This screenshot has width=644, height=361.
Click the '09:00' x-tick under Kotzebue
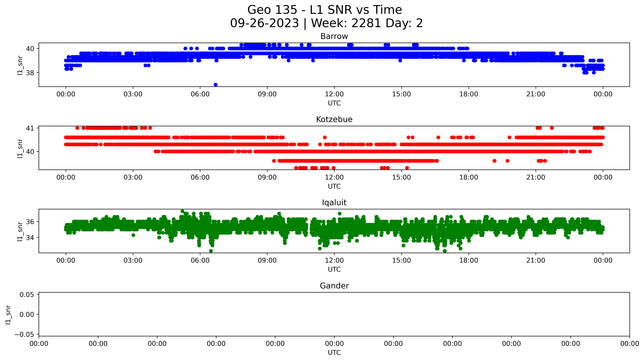point(267,177)
